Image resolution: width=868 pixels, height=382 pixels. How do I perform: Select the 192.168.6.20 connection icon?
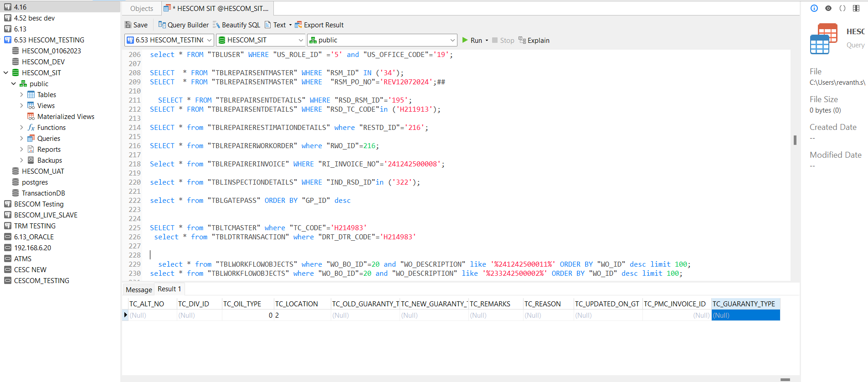[8, 248]
